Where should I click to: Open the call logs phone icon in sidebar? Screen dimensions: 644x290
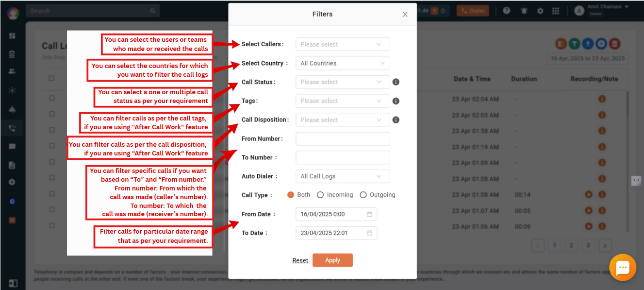[12, 129]
